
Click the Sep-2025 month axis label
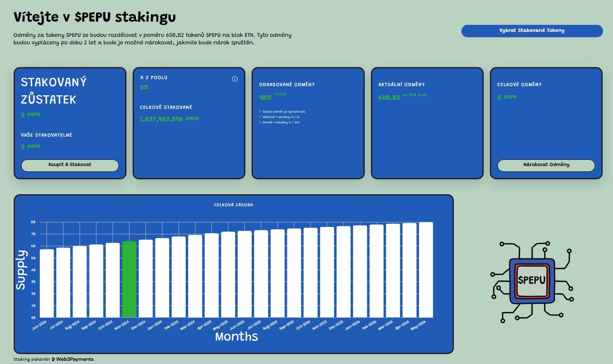(286, 325)
